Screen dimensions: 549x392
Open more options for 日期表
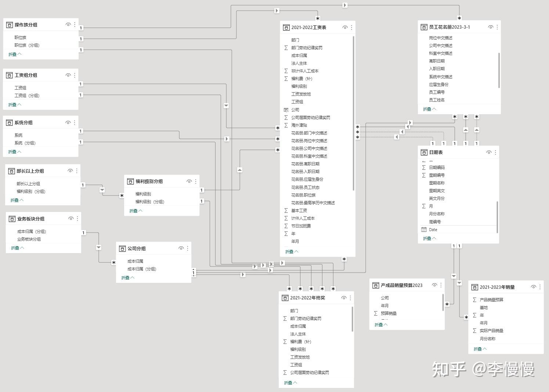495,152
